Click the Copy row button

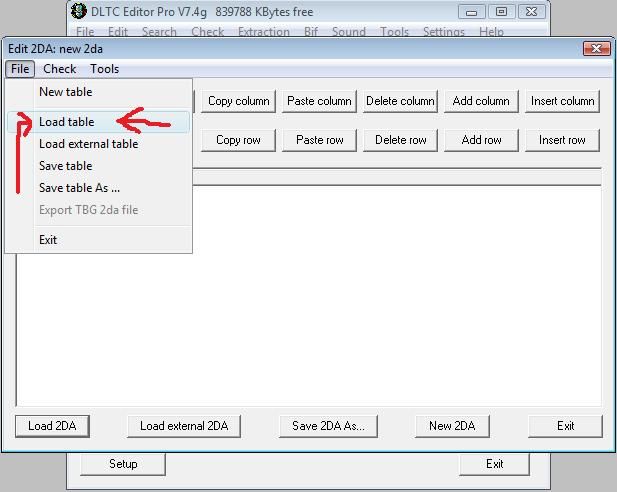click(x=238, y=140)
